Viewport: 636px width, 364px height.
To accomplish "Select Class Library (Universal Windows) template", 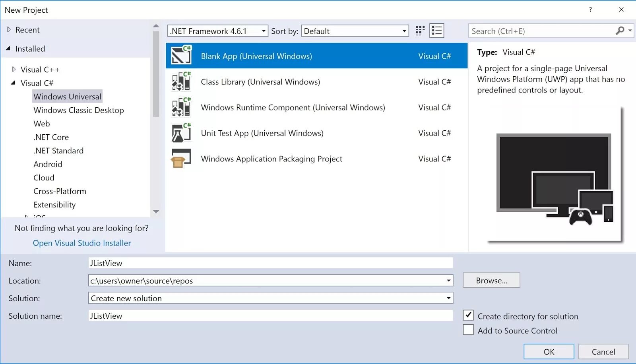I will [316, 81].
